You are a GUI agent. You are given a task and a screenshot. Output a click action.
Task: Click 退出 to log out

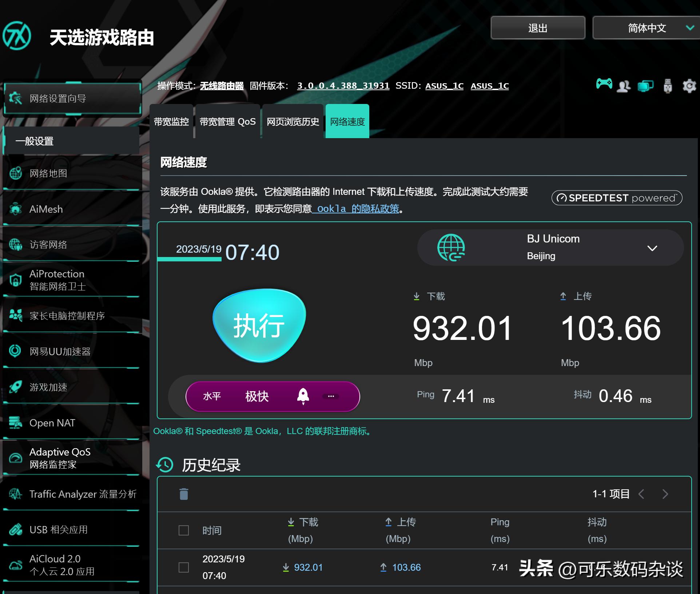pyautogui.click(x=538, y=28)
